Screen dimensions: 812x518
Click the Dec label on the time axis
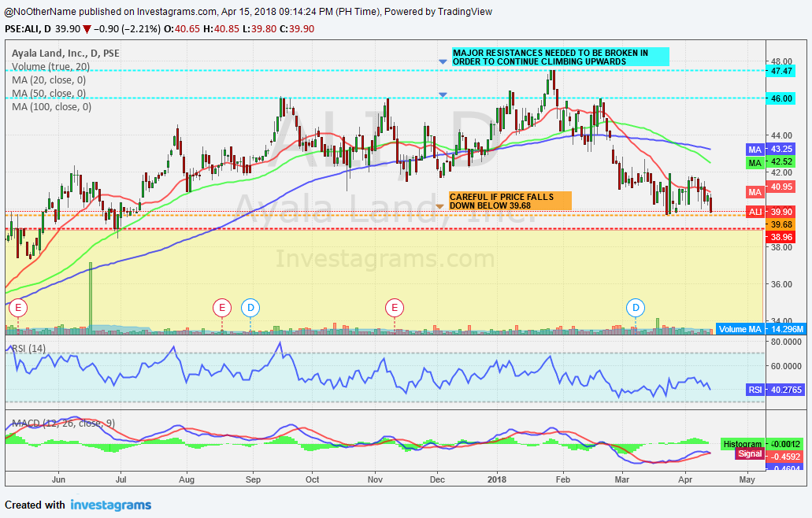437,479
